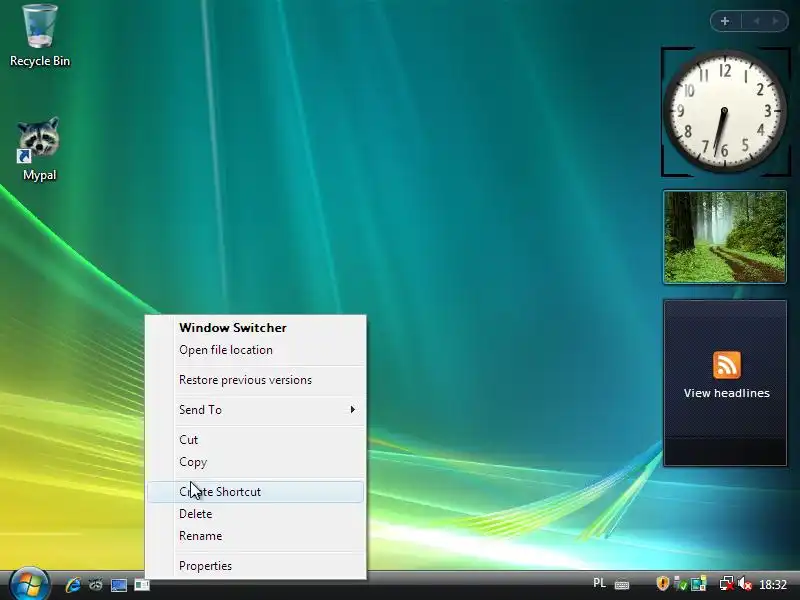
Task: Launch Mypal from the Quick Launch bar
Action: click(95, 584)
